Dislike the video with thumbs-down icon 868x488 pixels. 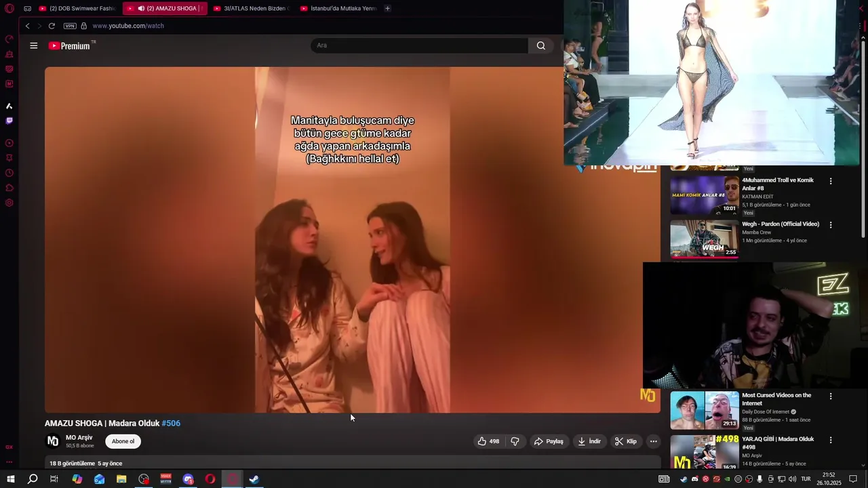coord(515,441)
